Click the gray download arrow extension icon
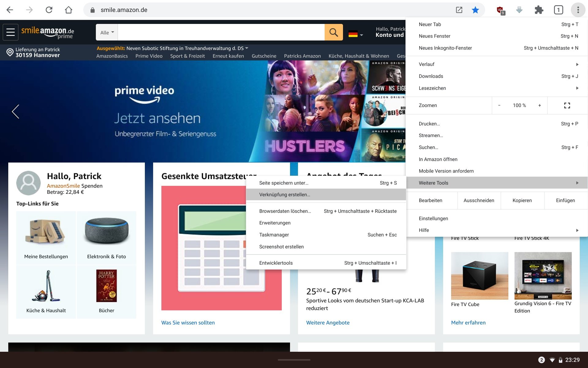Screen dimensions: 588x368 pos(519,10)
